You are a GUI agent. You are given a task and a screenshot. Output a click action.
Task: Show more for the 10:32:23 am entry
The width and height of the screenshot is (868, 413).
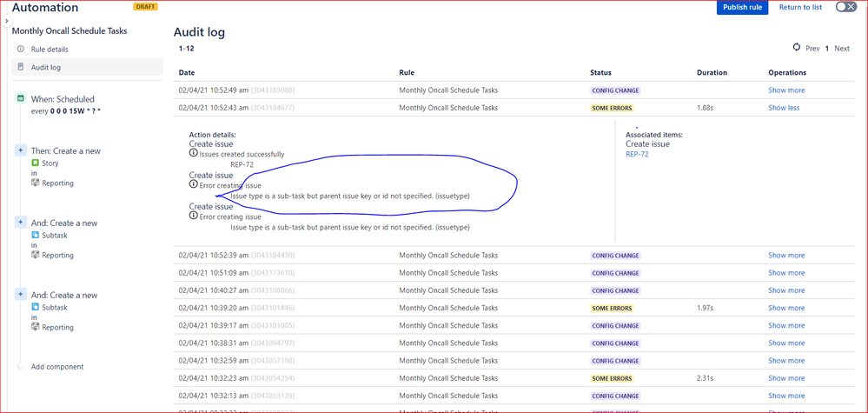[x=786, y=378]
